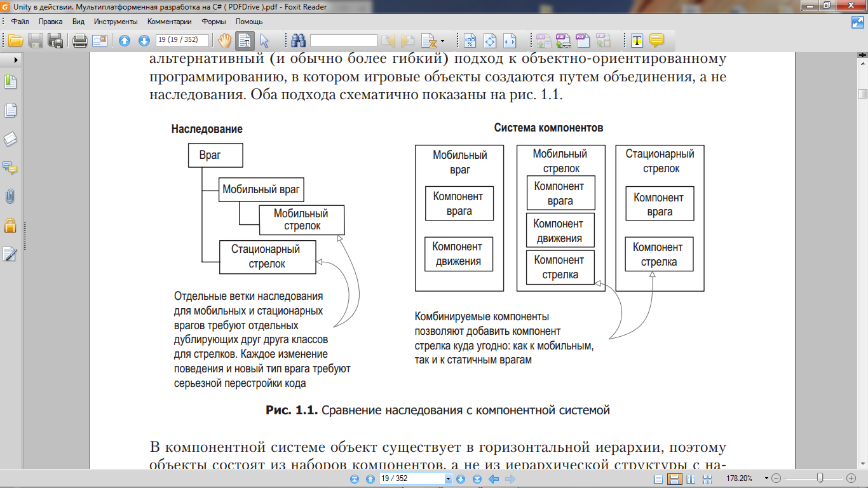The height and width of the screenshot is (488, 868).
Task: Click the Email envelope icon in toolbar
Action: pos(100,41)
